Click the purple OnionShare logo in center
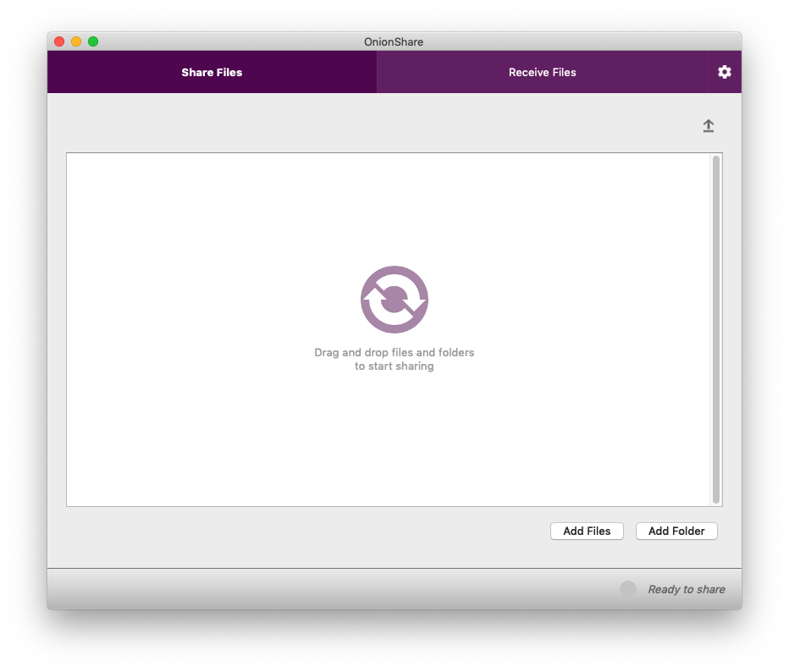The width and height of the screenshot is (789, 672). pos(394,300)
